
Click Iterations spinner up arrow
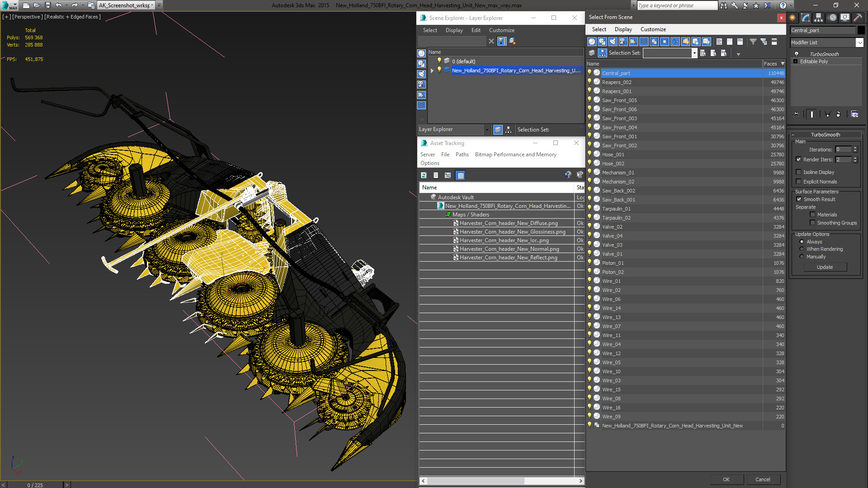[855, 148]
